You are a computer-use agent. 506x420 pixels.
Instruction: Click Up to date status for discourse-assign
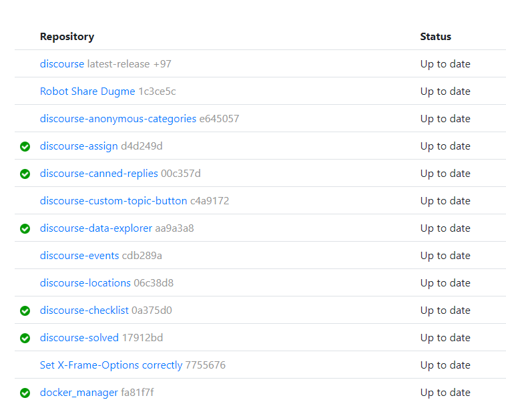[445, 146]
